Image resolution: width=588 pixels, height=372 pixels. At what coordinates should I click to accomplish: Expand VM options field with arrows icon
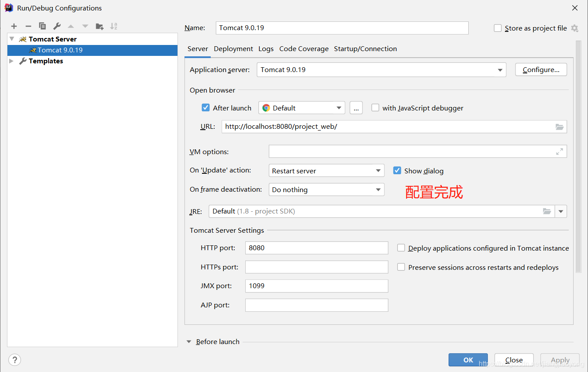click(560, 152)
